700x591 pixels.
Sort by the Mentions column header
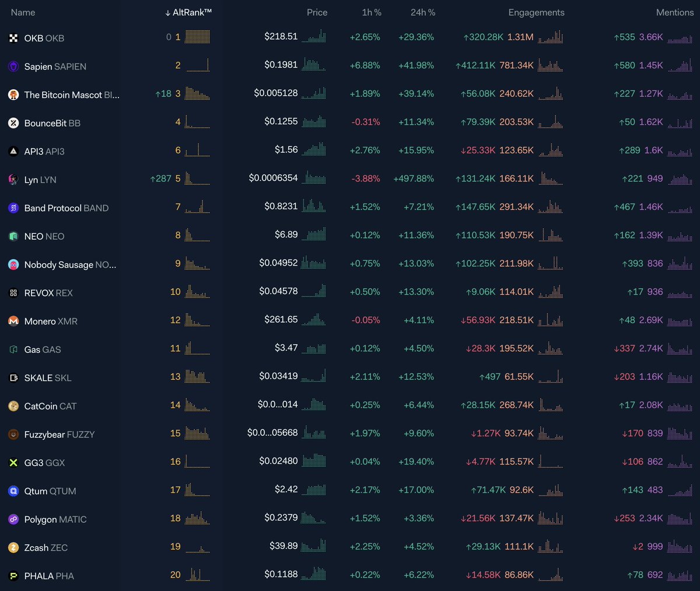coord(675,12)
